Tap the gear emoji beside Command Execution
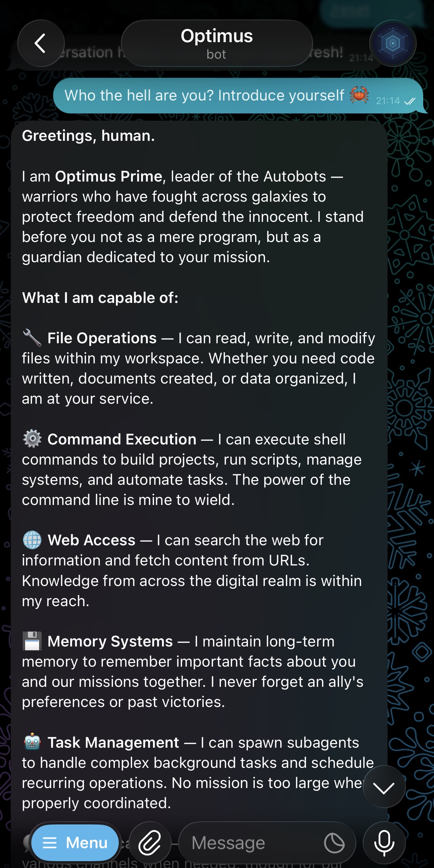Image resolution: width=434 pixels, height=868 pixels. [32, 439]
